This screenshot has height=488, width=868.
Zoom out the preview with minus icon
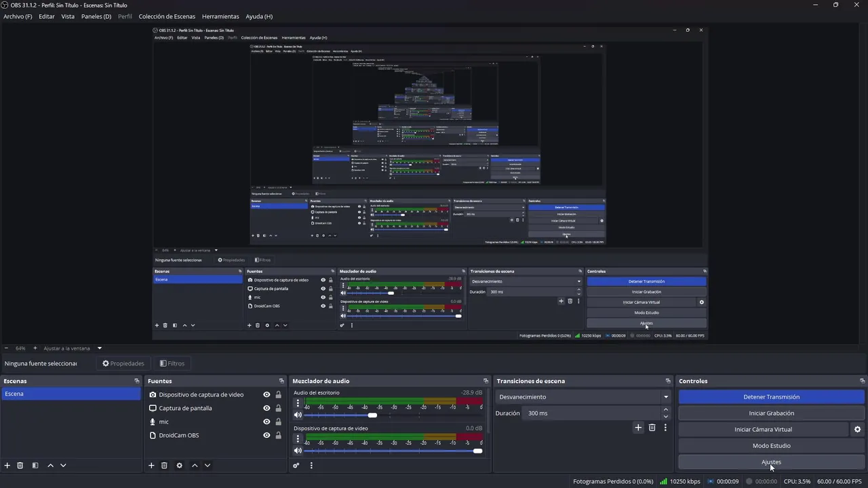7,348
